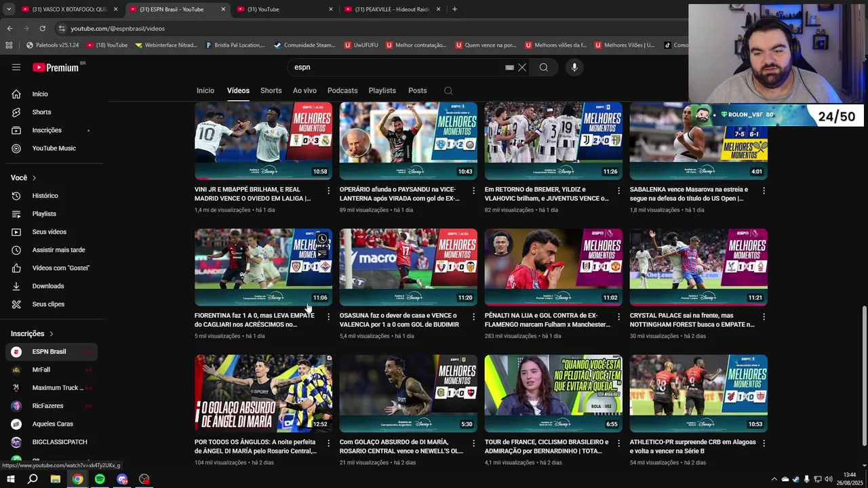Switch to the Ao vivo channel tab

tap(304, 91)
